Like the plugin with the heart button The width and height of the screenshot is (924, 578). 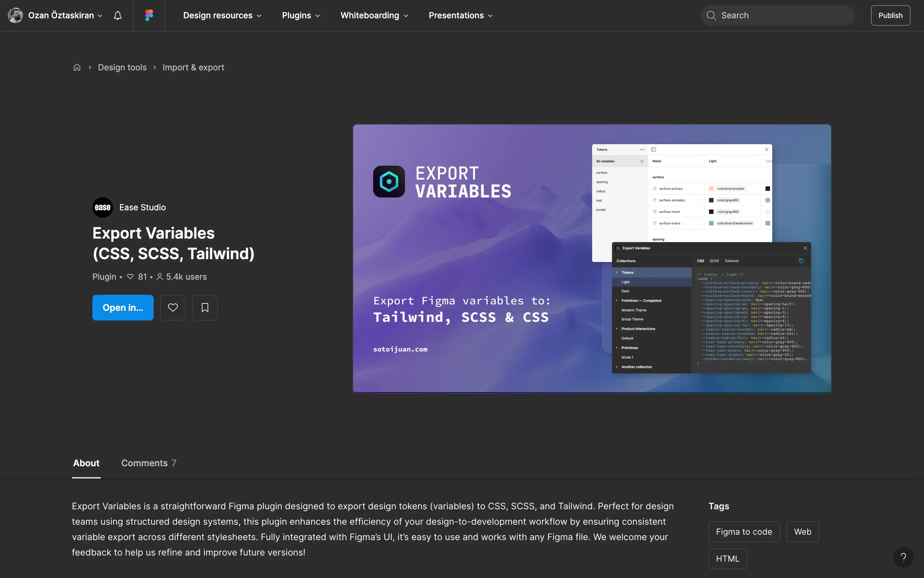tap(173, 307)
